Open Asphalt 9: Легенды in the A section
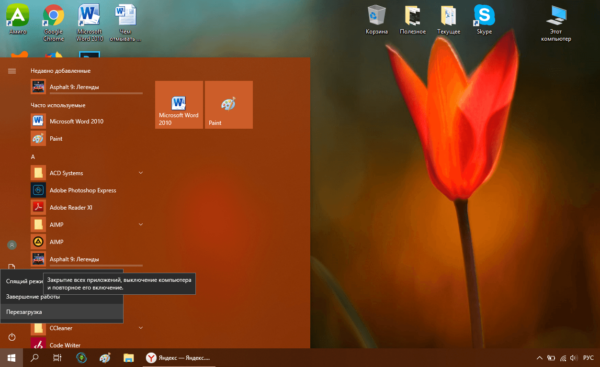 (86, 259)
